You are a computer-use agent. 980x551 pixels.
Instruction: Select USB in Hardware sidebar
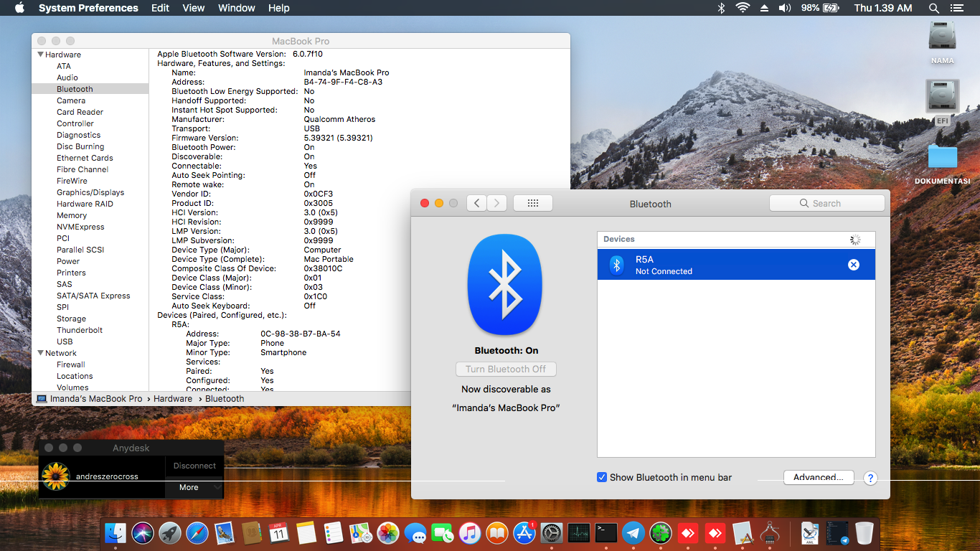coord(65,342)
